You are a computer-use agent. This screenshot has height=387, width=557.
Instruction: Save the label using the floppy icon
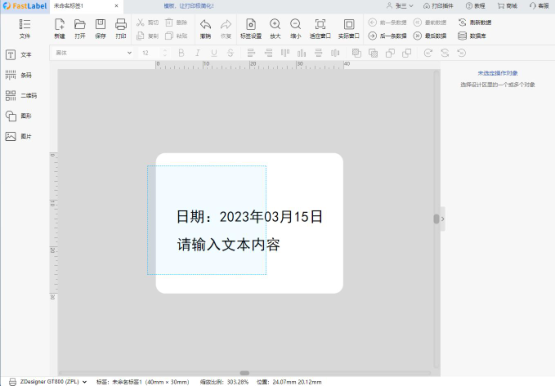coord(100,29)
